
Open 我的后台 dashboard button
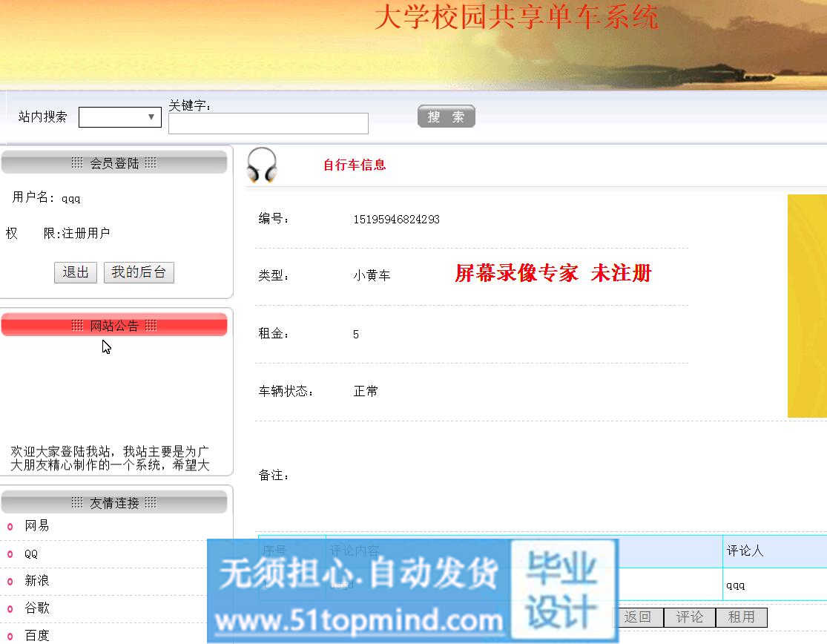point(139,272)
